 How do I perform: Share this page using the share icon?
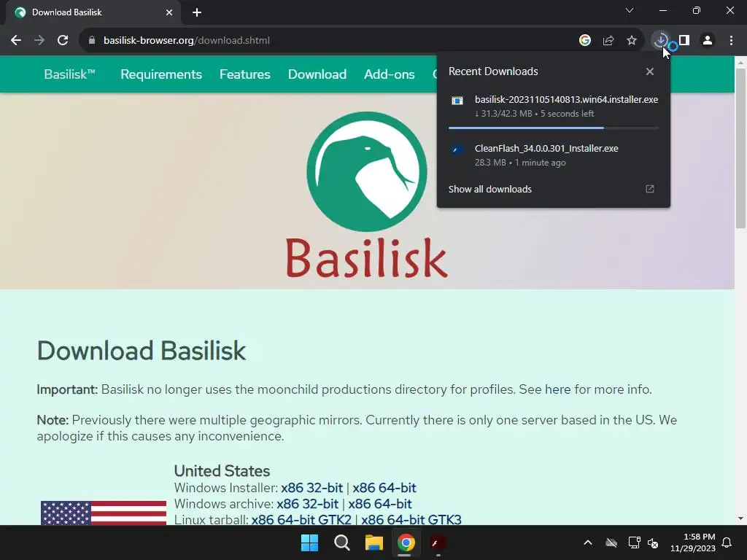608,41
